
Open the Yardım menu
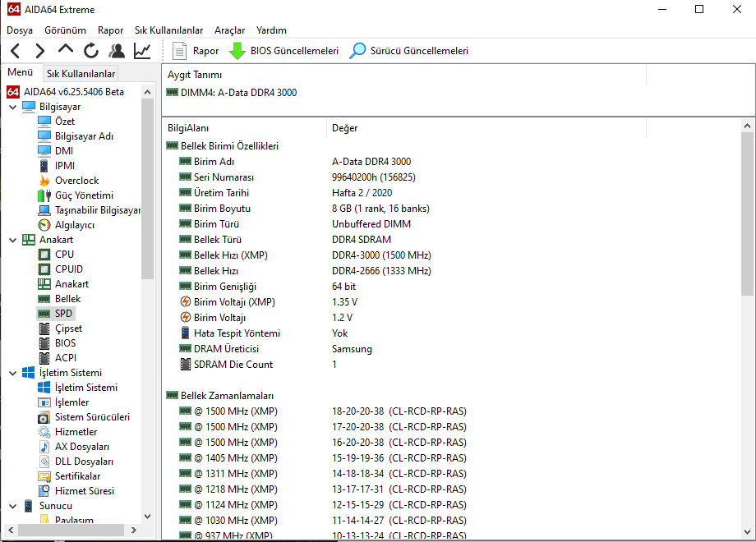click(271, 30)
